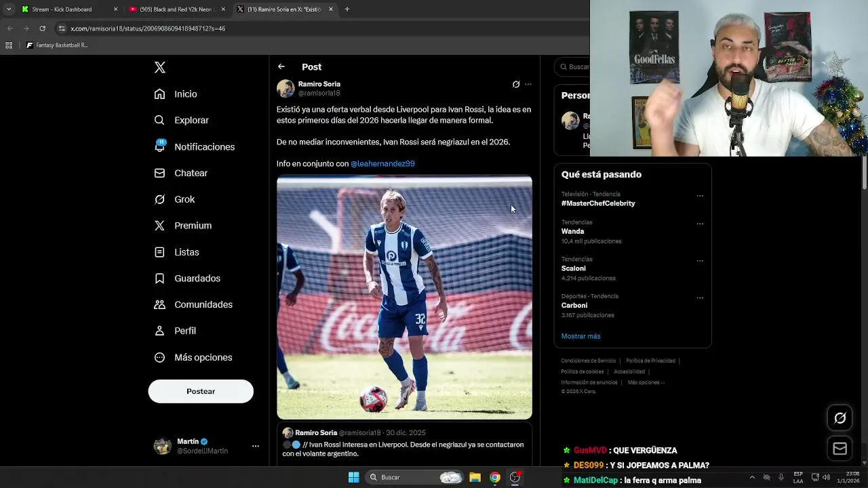Click the X search box
This screenshot has height=488, width=868.
pyautogui.click(x=574, y=66)
